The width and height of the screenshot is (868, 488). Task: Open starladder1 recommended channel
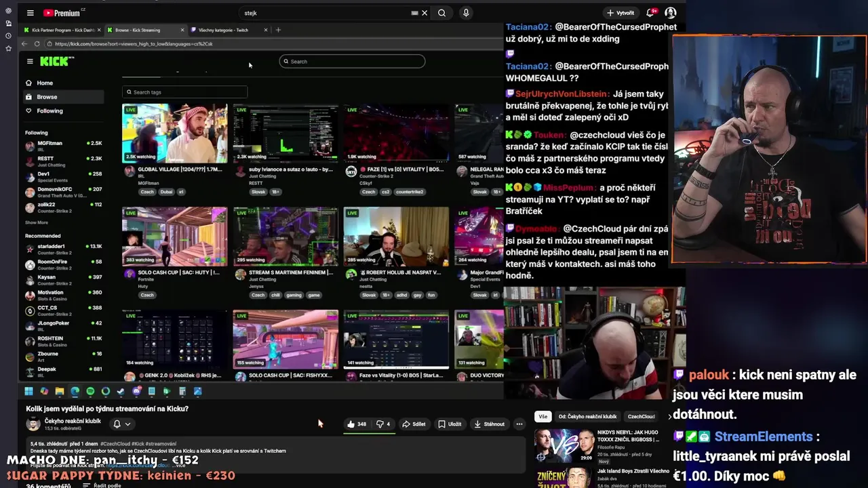click(63, 249)
